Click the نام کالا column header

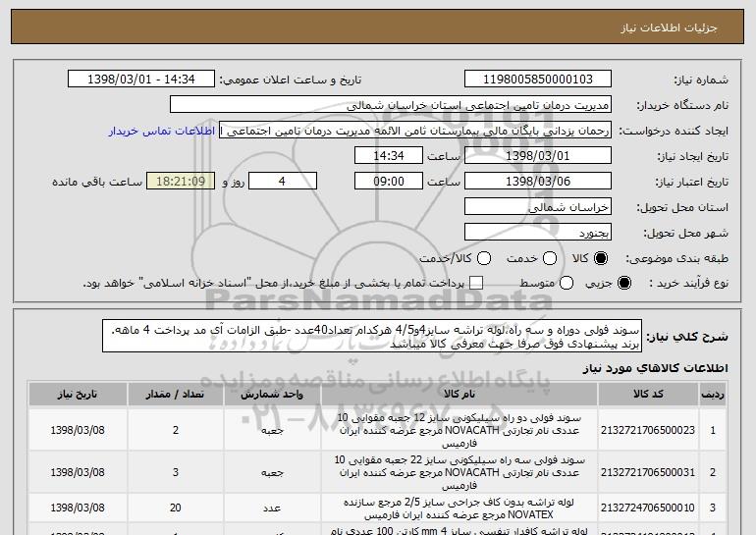coord(459,395)
